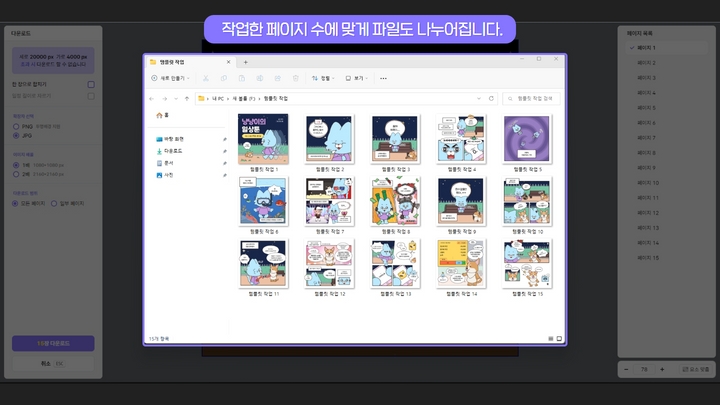Click the 요소 맞춤 fit button
720x405 pixels.
(696, 369)
